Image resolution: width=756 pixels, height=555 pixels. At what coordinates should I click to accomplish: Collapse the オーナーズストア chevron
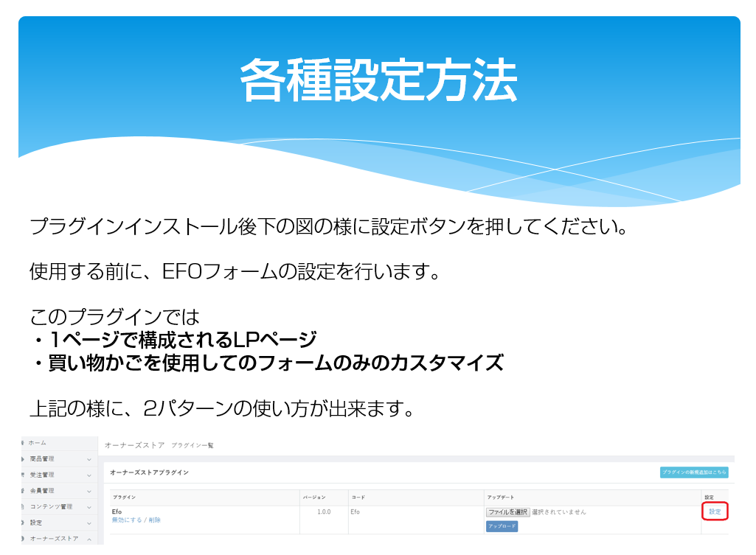89,539
